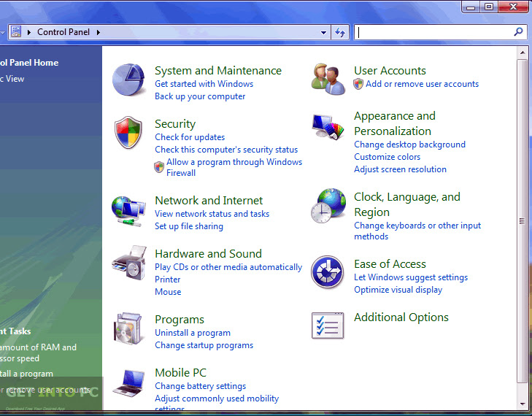Click Change keyboards or other input methods

pos(417,231)
